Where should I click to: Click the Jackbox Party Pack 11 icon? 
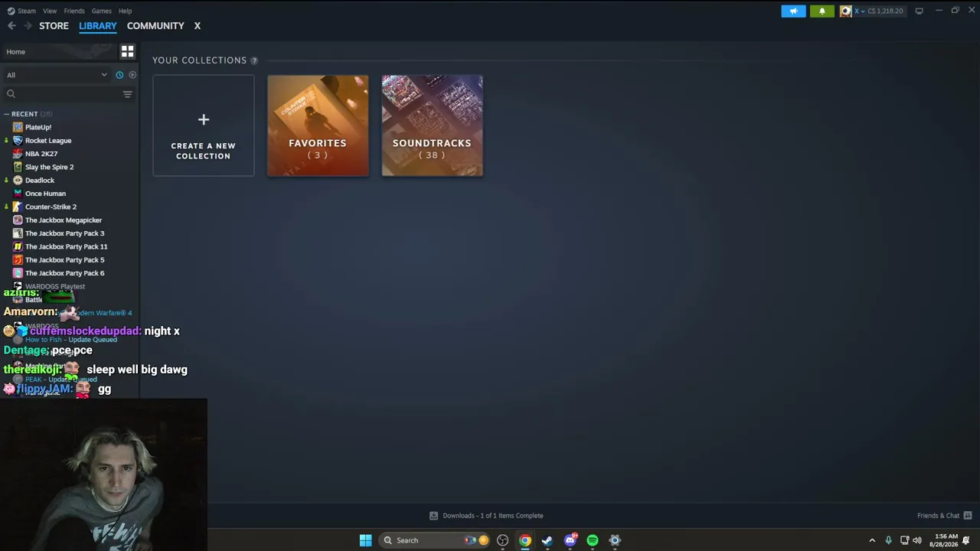18,246
